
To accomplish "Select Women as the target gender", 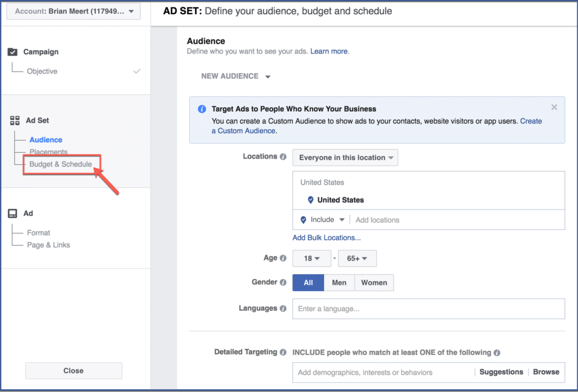I will tap(374, 282).
